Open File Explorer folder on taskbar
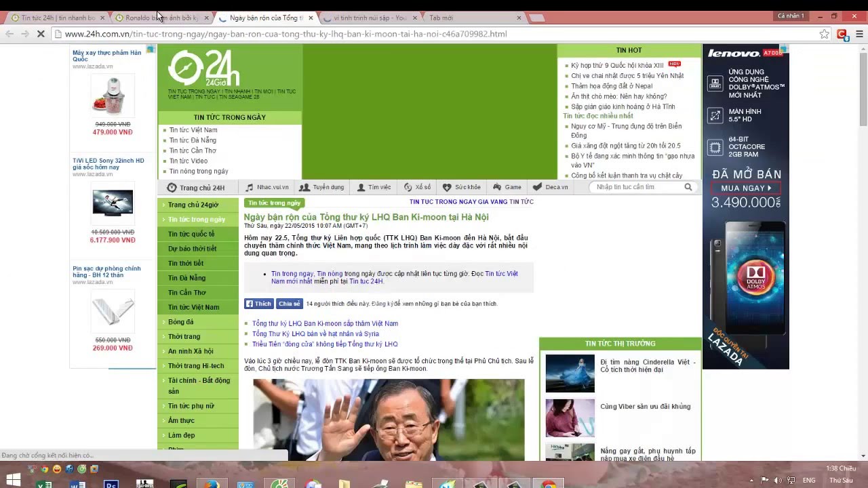Image resolution: width=868 pixels, height=488 pixels. (x=414, y=483)
